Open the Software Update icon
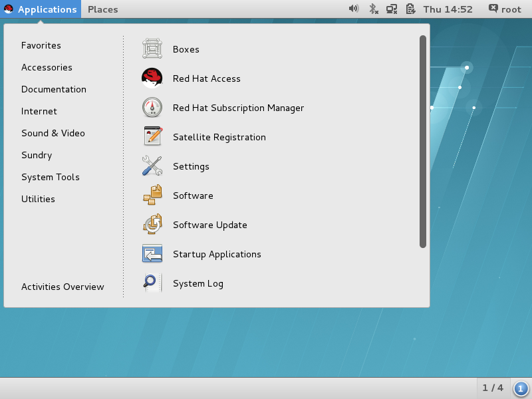 click(x=152, y=224)
